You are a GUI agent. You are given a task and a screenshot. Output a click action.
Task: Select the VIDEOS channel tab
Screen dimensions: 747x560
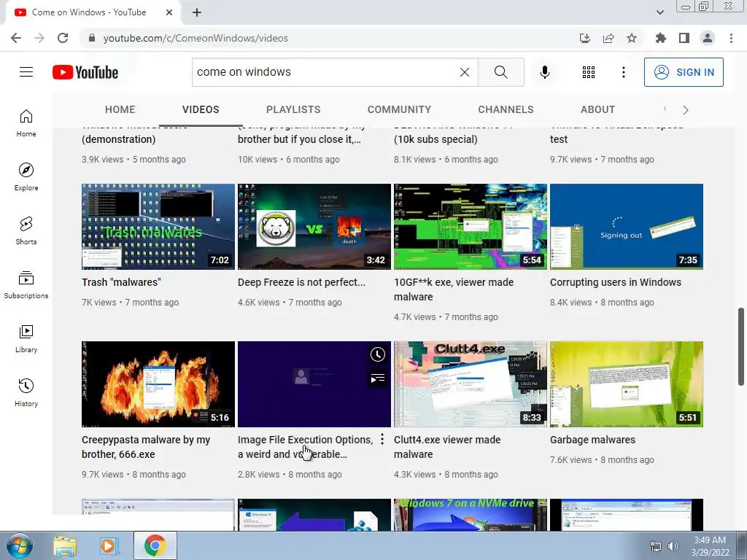201,109
